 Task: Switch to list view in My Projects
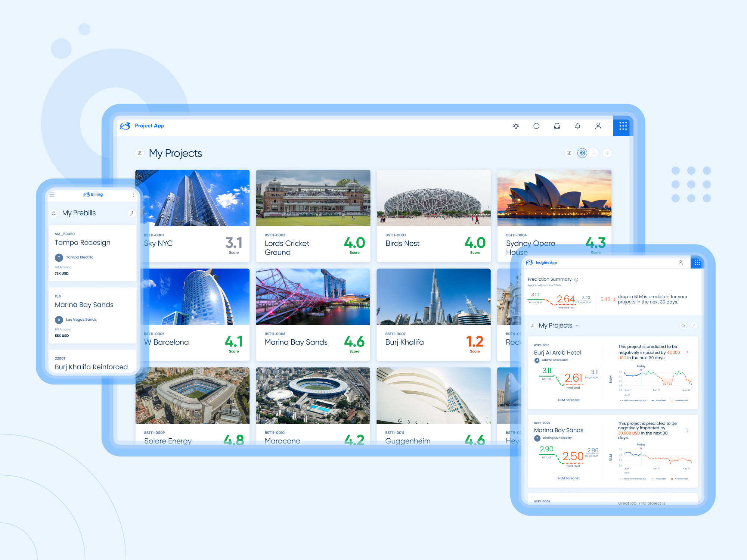[x=594, y=153]
